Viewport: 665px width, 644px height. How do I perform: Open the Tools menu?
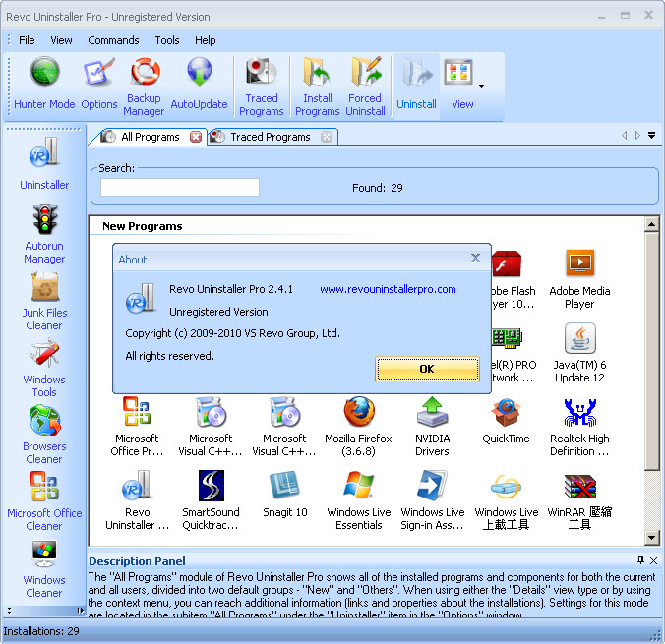click(x=167, y=40)
